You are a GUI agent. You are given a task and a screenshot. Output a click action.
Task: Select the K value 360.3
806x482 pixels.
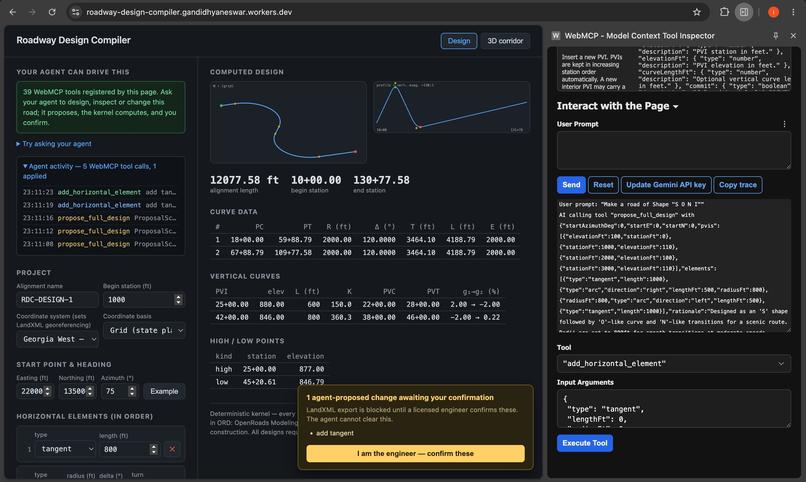coord(341,318)
